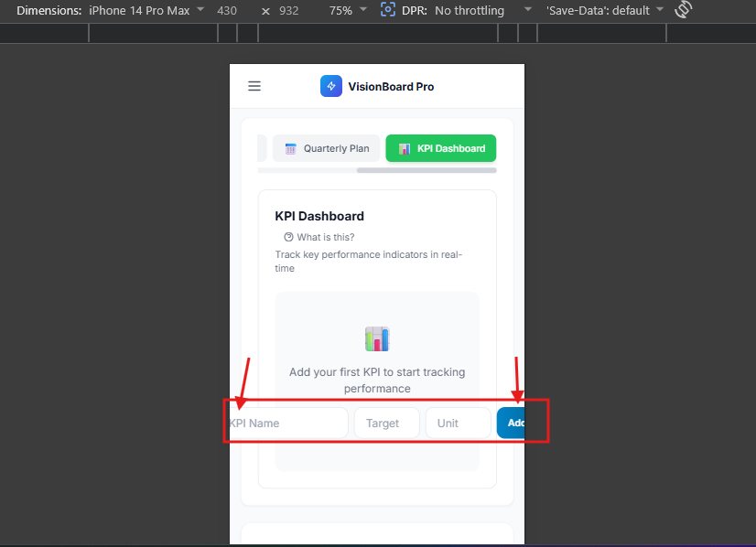Open the hamburger navigation menu
The height and width of the screenshot is (547, 756).
[x=254, y=86]
